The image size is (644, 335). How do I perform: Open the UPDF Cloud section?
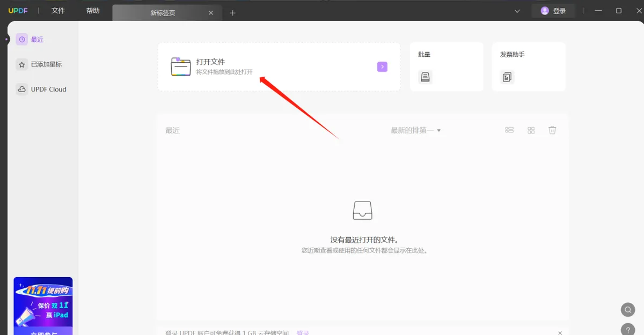coord(42,90)
